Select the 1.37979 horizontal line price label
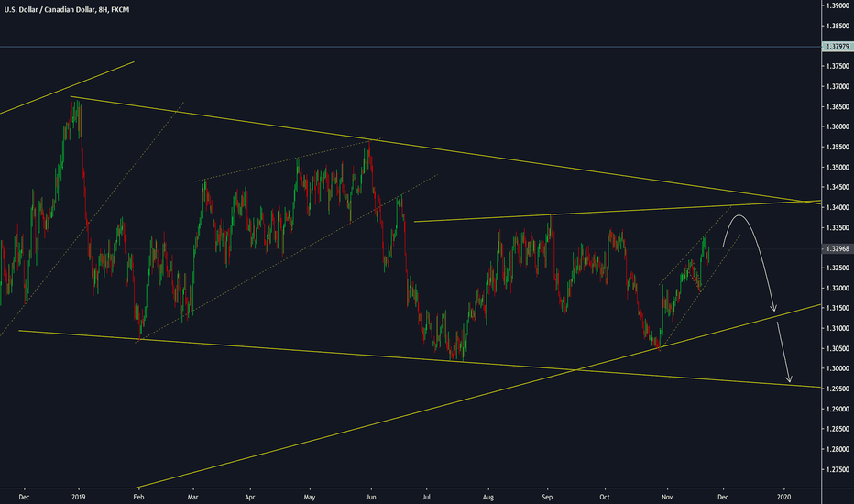The height and width of the screenshot is (504, 854). pyautogui.click(x=835, y=47)
